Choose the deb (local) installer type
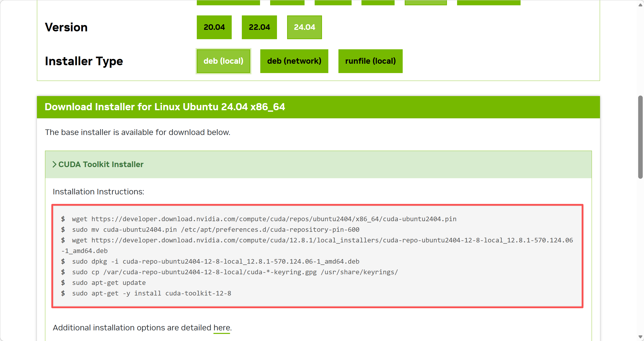 click(223, 61)
